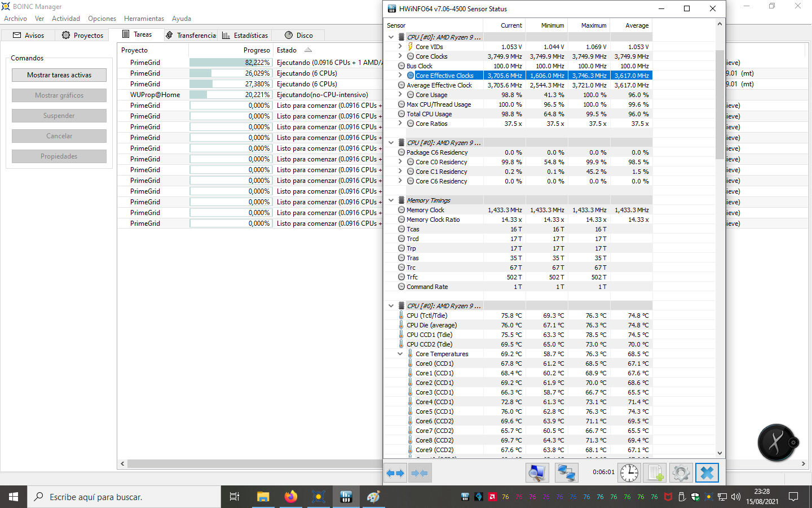812x508 pixels.
Task: Click the HWiNFO vertical scrollbar thumb
Action: (720, 104)
